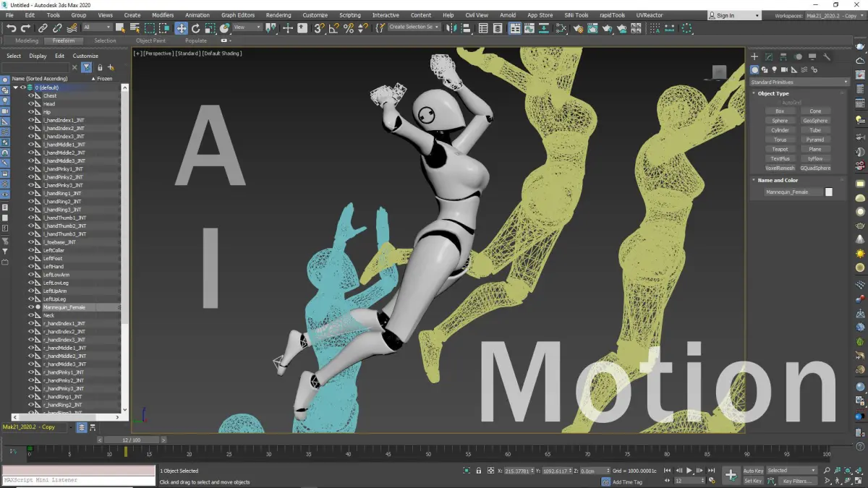Screen dimensions: 868x488
Task: Open Select by Name dialog icon
Action: click(134, 27)
